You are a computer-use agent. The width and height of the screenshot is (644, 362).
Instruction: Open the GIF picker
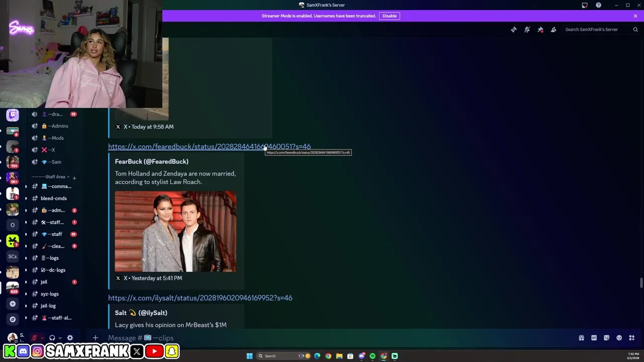[x=594, y=338]
